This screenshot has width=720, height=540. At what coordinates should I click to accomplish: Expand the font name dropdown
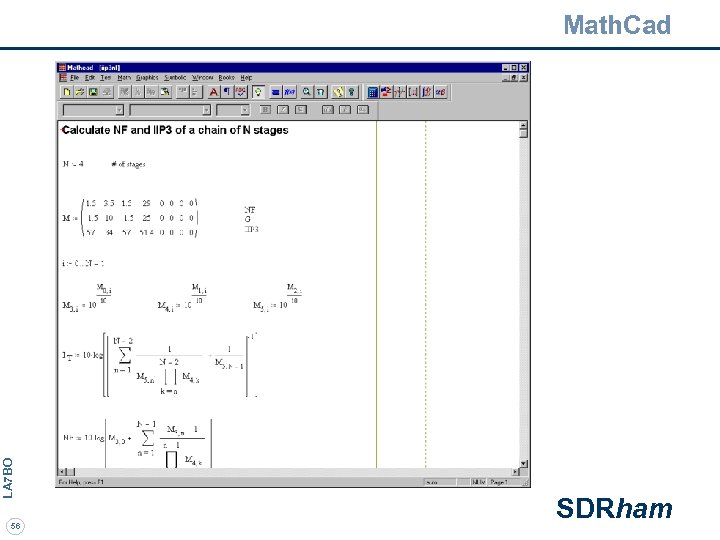[x=206, y=110]
